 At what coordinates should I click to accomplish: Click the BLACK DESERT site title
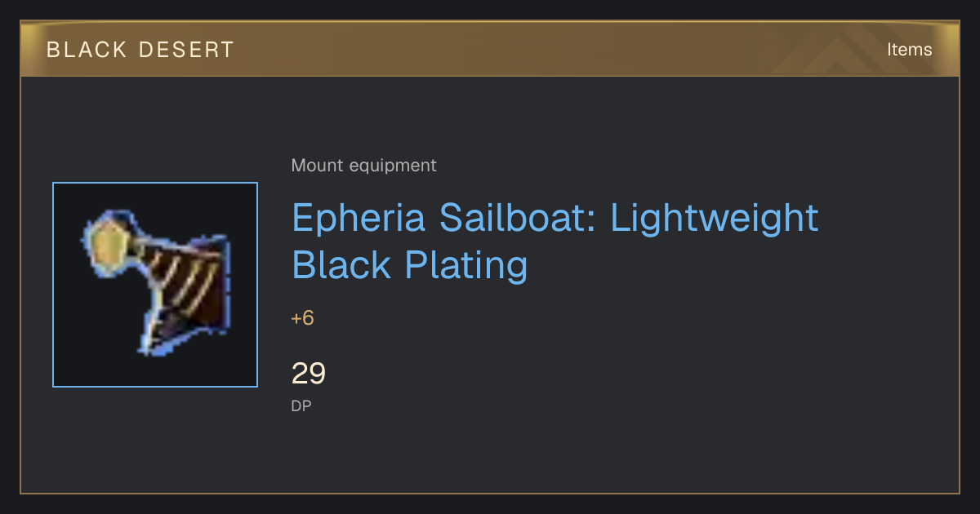(x=140, y=50)
